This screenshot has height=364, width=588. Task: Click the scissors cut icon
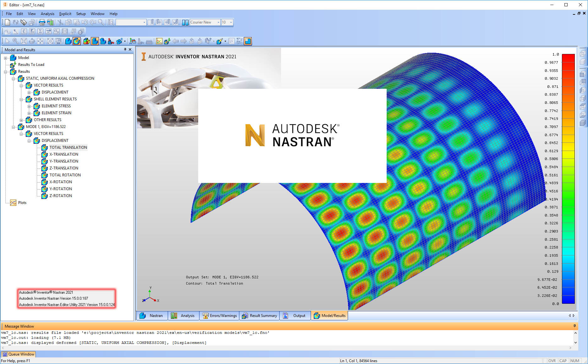tap(60, 22)
